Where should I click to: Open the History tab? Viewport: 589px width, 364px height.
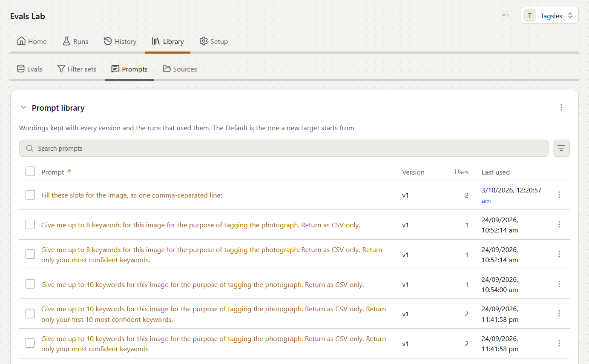[x=120, y=41]
